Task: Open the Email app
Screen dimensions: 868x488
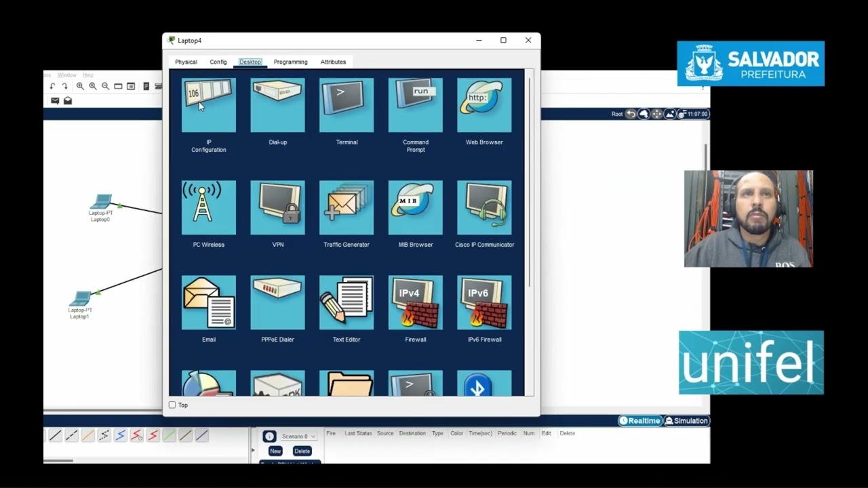Action: coord(209,302)
